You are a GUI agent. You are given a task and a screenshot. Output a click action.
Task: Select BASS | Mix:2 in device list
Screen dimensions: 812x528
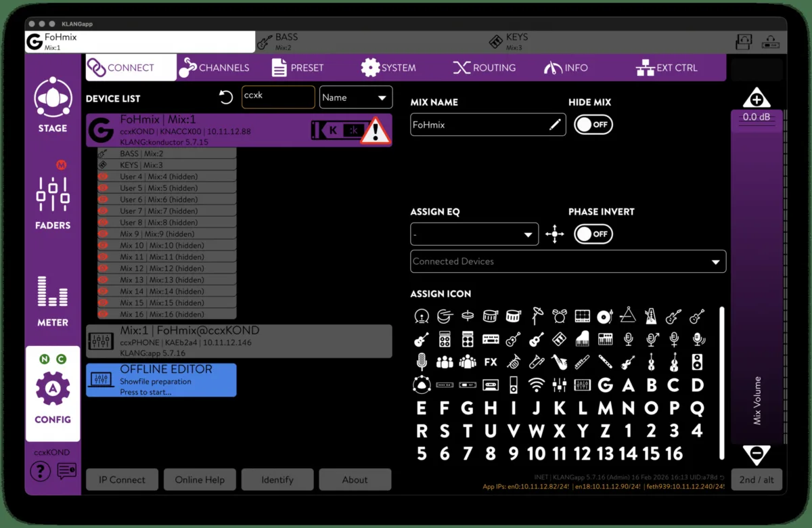coord(166,154)
